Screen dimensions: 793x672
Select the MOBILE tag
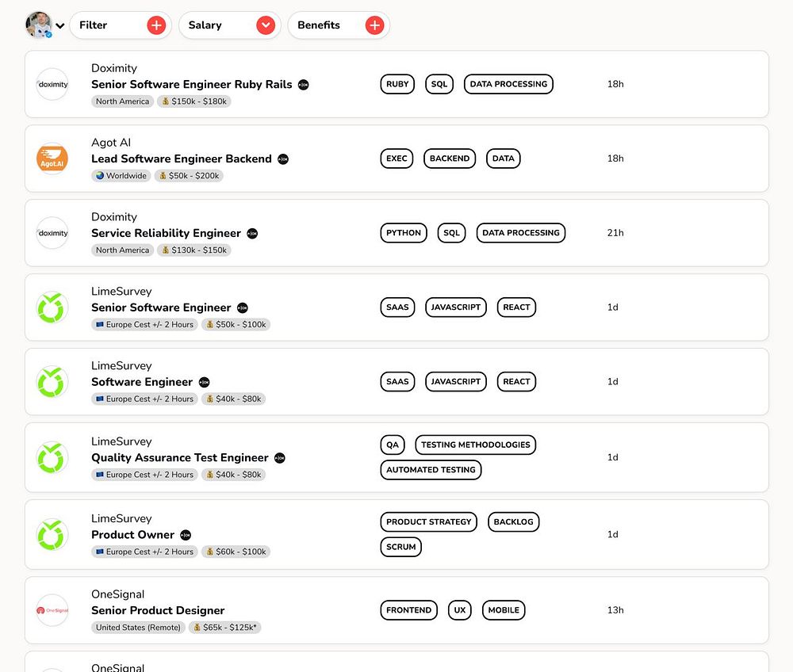(504, 610)
